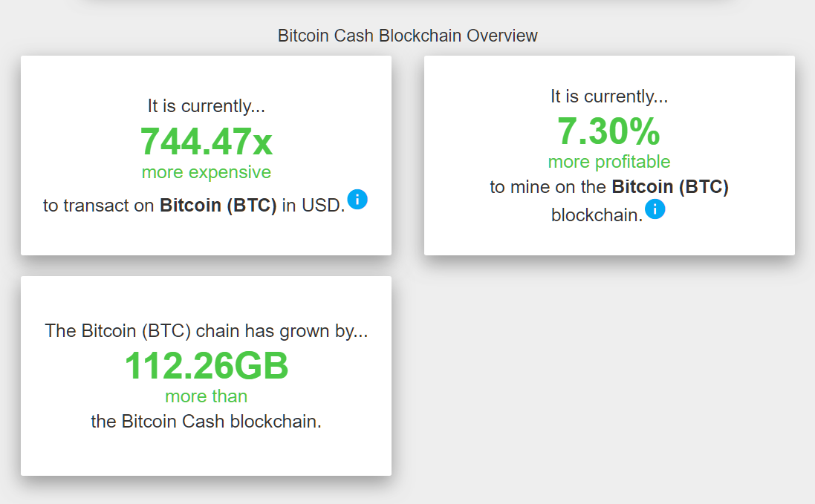Click the 'more than' green label

207,396
